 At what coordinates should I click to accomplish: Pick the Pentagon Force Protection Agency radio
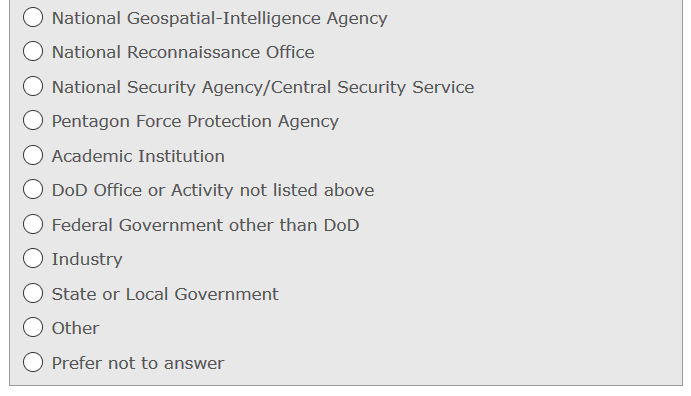[x=33, y=120]
